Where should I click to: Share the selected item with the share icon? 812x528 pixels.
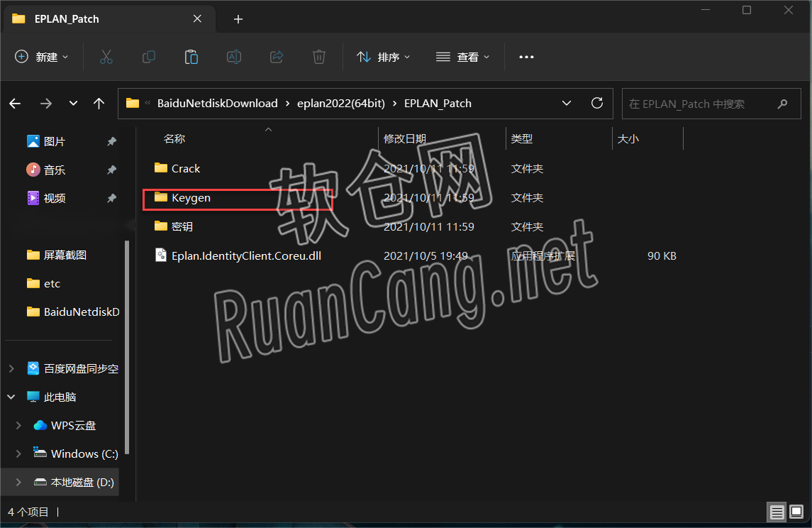[x=276, y=57]
